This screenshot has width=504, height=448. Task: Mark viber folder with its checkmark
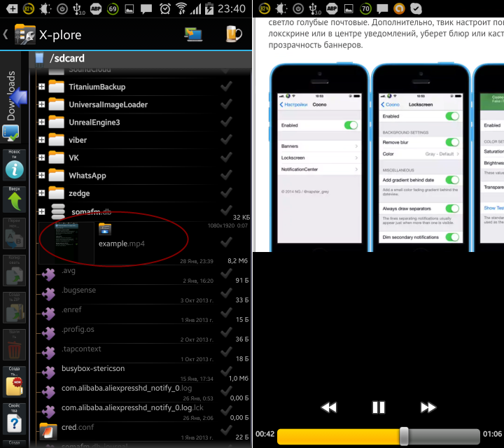coord(227,139)
